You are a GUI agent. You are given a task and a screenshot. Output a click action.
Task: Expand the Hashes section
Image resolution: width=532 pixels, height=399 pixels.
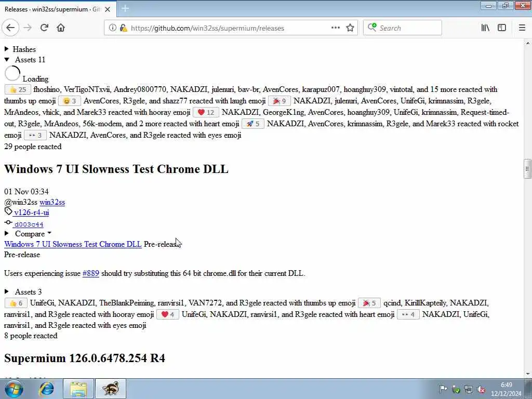tap(20, 49)
